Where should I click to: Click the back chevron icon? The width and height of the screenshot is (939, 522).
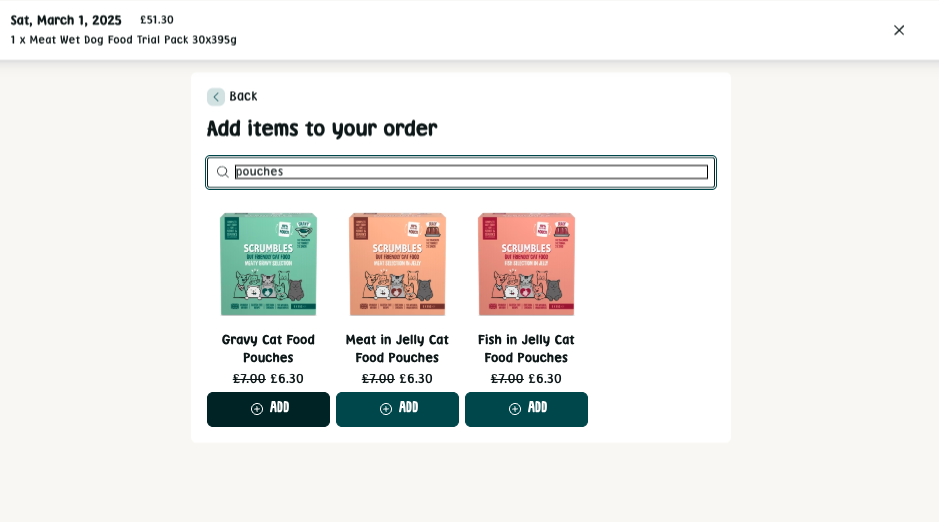coord(216,97)
